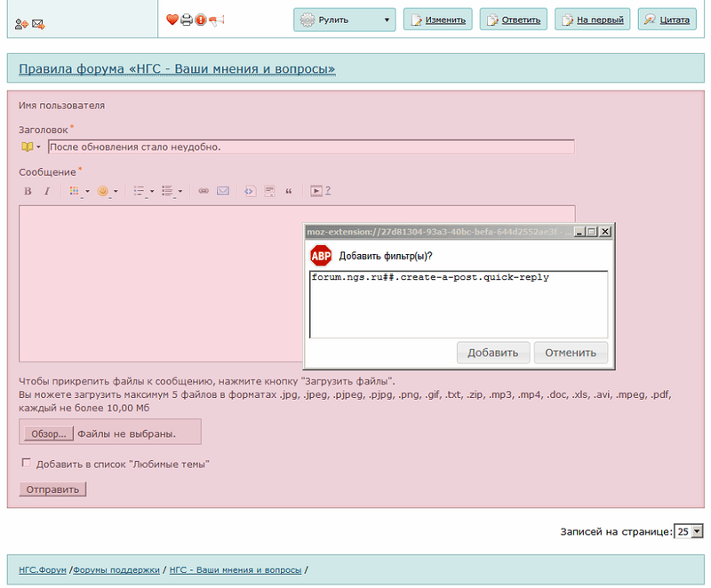Viewport: 711px width, 588px height.
Task: Expand the bulleted list dropdown arrow
Action: (x=152, y=192)
